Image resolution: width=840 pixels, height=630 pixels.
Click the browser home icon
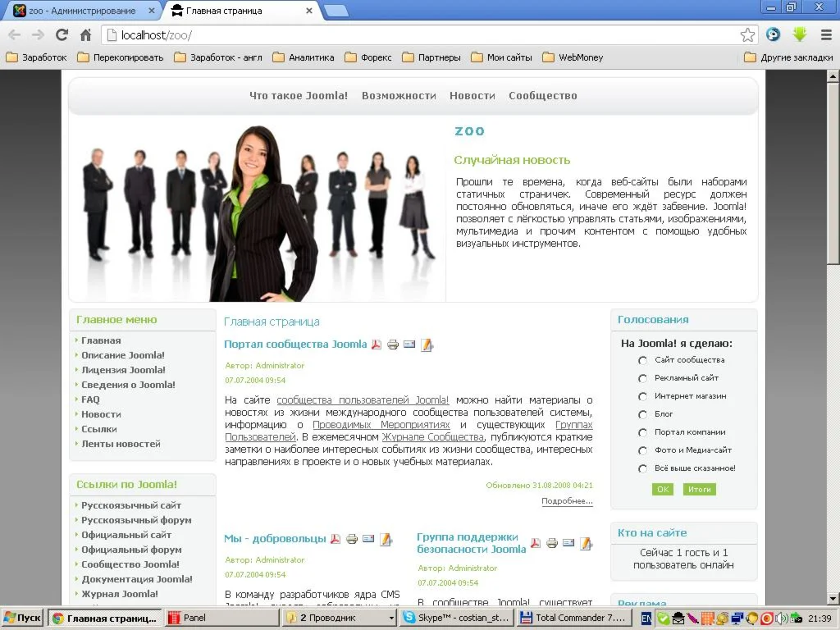[87, 35]
